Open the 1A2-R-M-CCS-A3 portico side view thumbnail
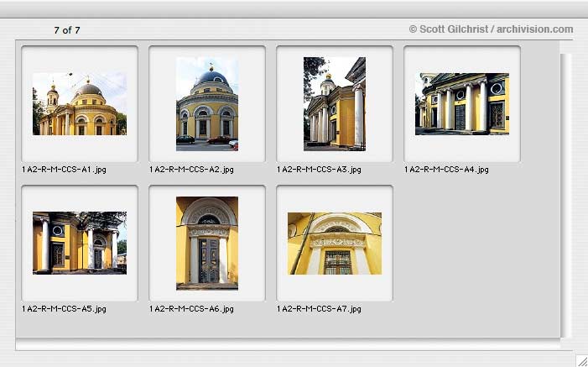This screenshot has width=588, height=367. coord(335,104)
